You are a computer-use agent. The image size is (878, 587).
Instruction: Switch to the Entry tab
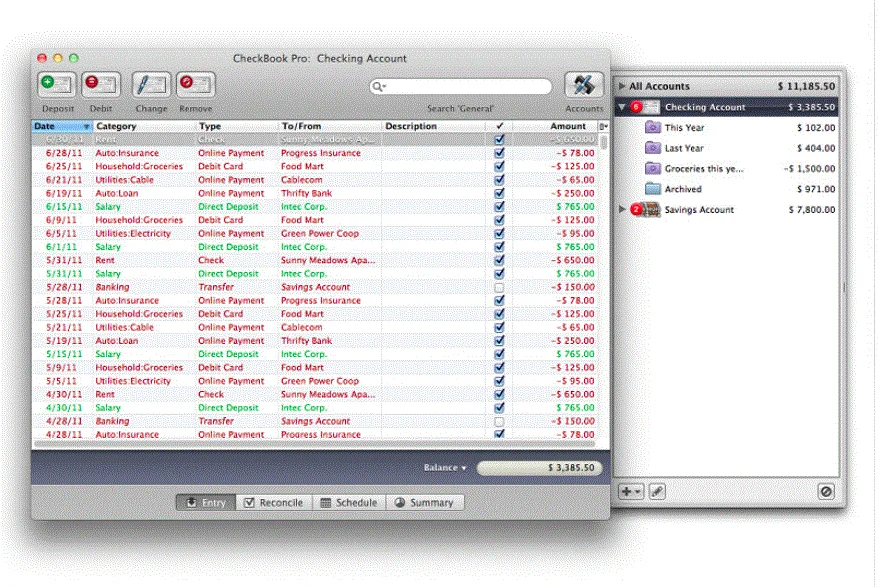click(206, 502)
